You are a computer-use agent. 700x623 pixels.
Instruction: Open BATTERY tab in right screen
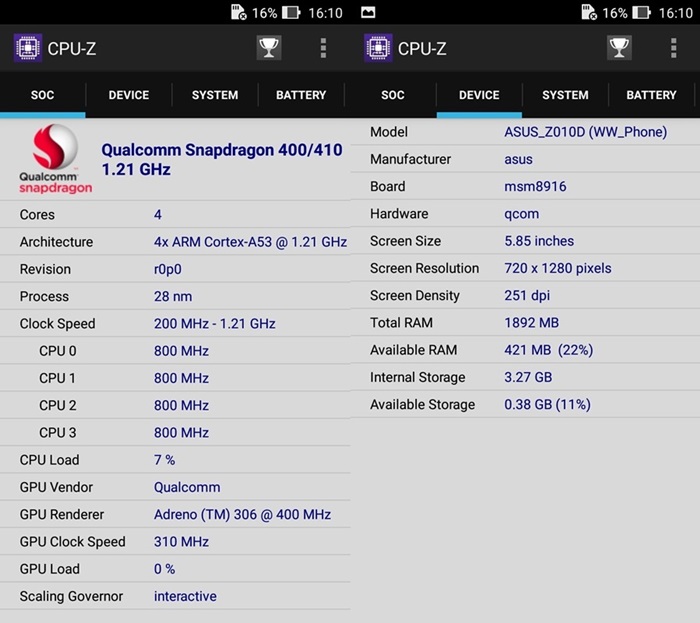651,95
